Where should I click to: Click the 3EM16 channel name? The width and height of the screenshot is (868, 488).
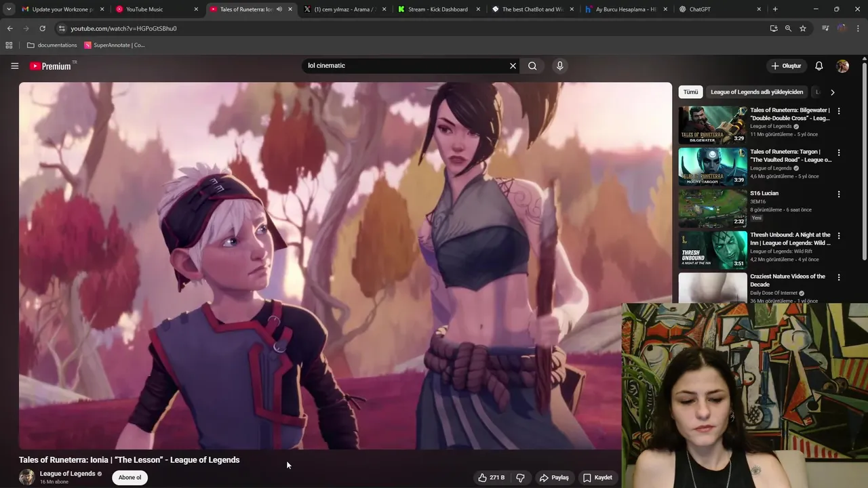[x=757, y=201]
